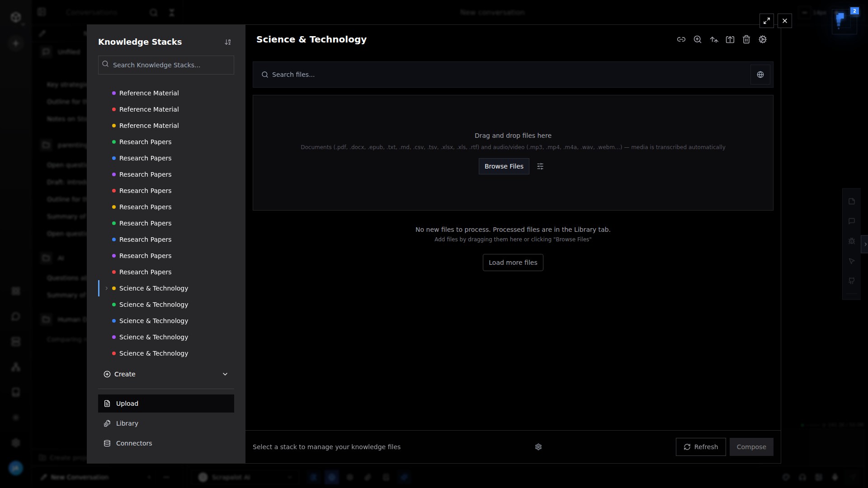Delete stack using the trash icon
This screenshot has width=868, height=488.
pyautogui.click(x=746, y=40)
